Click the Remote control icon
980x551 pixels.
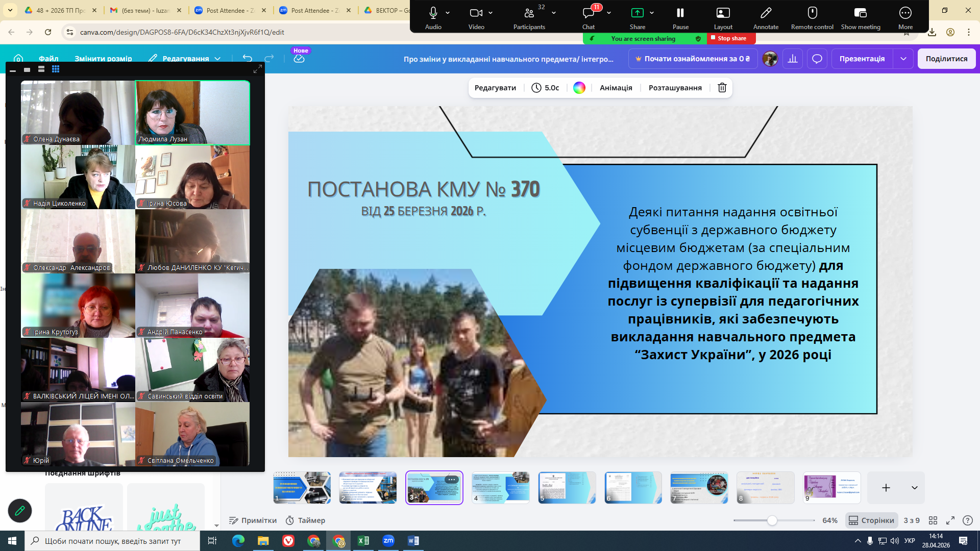[812, 14]
